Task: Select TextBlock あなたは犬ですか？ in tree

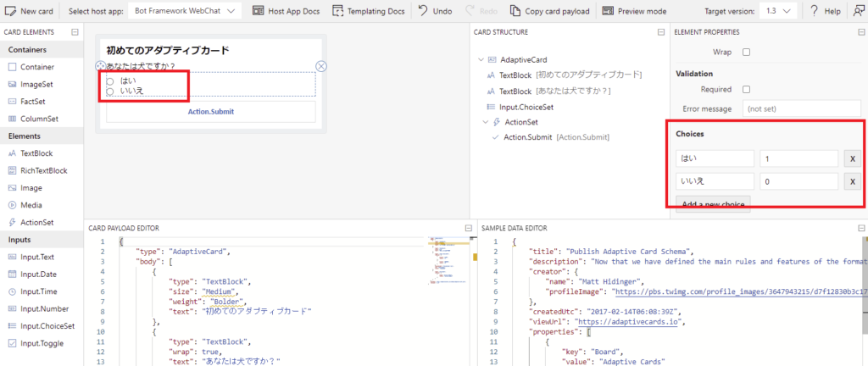Action: (548, 91)
